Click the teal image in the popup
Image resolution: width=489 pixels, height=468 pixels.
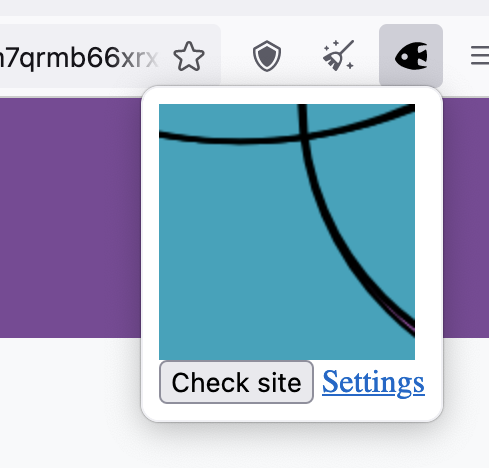click(x=287, y=232)
